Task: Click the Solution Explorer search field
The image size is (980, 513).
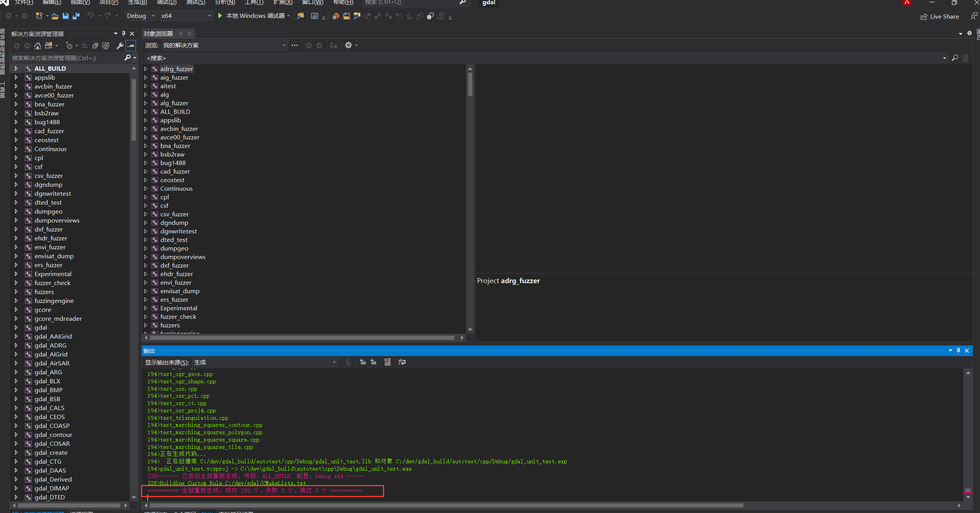Action: [67, 58]
